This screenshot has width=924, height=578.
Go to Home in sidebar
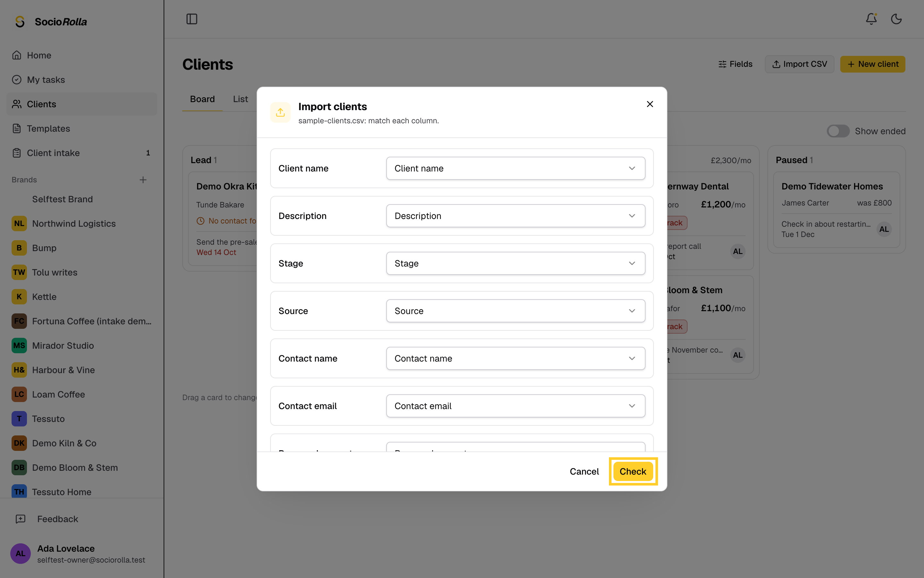pyautogui.click(x=82, y=55)
